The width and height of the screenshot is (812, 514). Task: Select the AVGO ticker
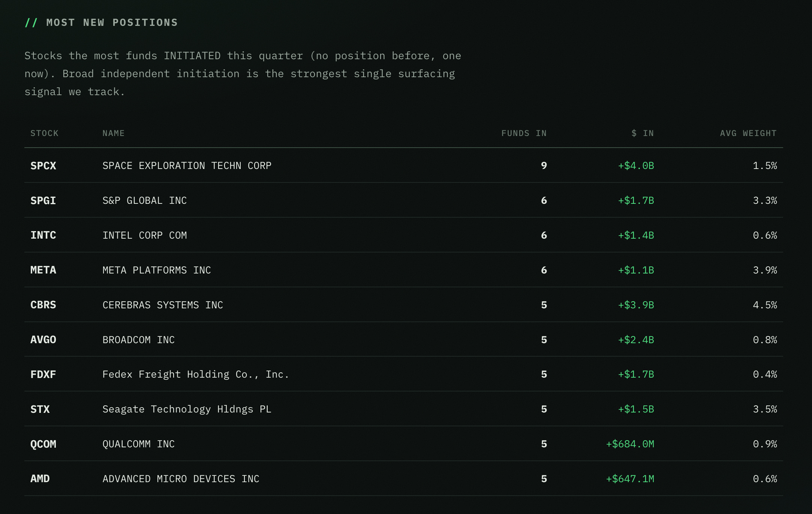[x=43, y=340]
